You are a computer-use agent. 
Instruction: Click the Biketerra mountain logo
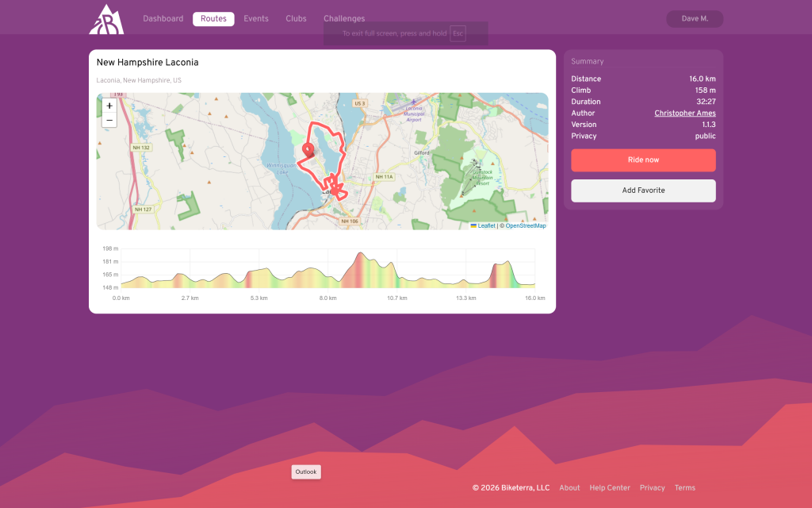(106, 20)
